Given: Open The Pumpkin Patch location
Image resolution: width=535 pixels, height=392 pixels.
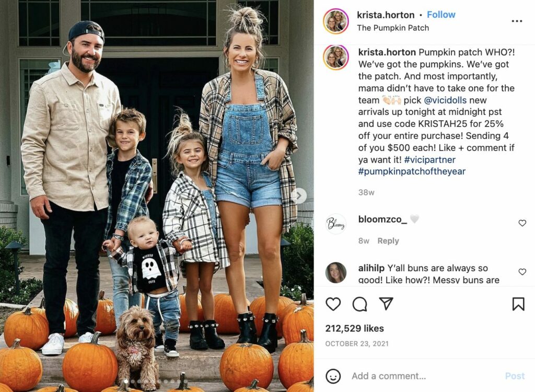Looking at the screenshot, I should [393, 28].
